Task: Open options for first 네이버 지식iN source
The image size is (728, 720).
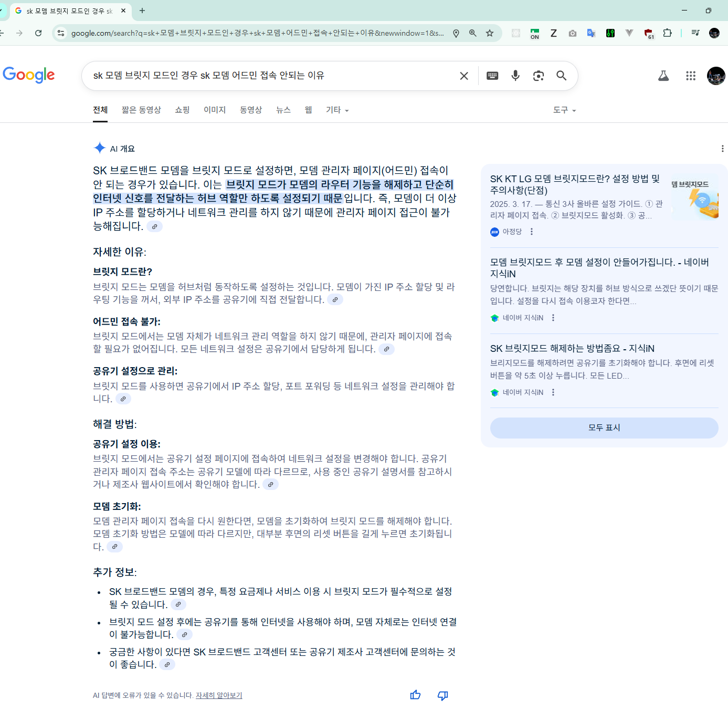Action: coord(553,318)
